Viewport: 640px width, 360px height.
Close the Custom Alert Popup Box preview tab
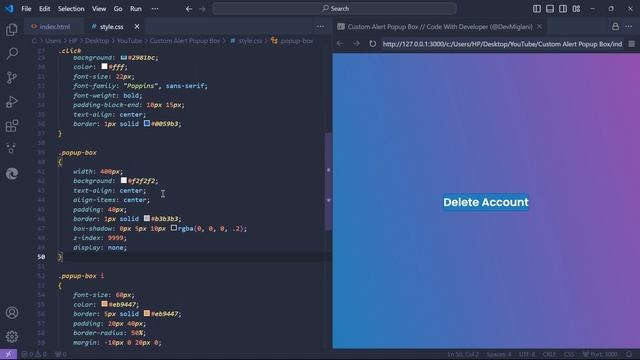540,27
